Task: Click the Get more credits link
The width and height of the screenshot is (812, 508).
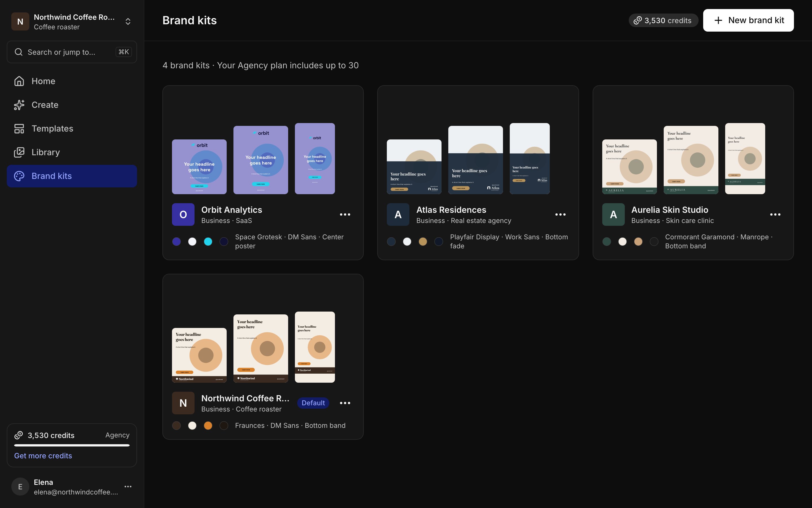Action: (x=43, y=456)
